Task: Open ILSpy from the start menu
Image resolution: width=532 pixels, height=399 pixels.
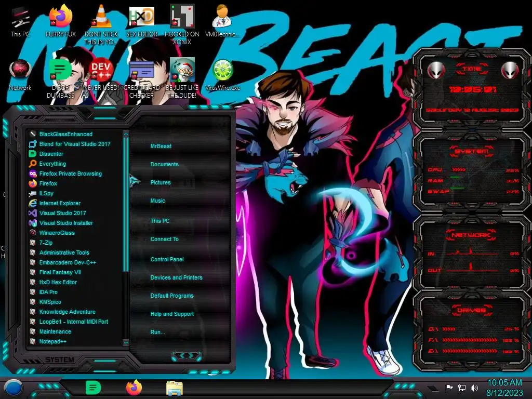Action: (x=46, y=193)
